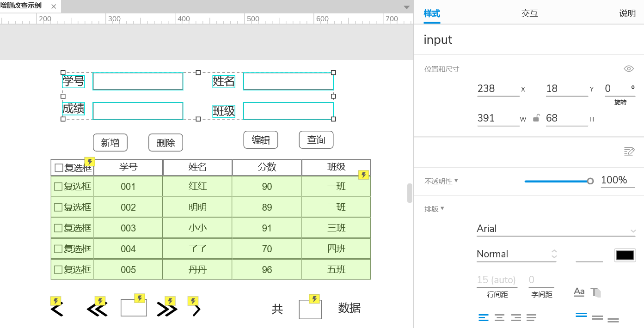This screenshot has height=328, width=644.
Task: Click the 行间距 line spacing field
Action: point(497,280)
